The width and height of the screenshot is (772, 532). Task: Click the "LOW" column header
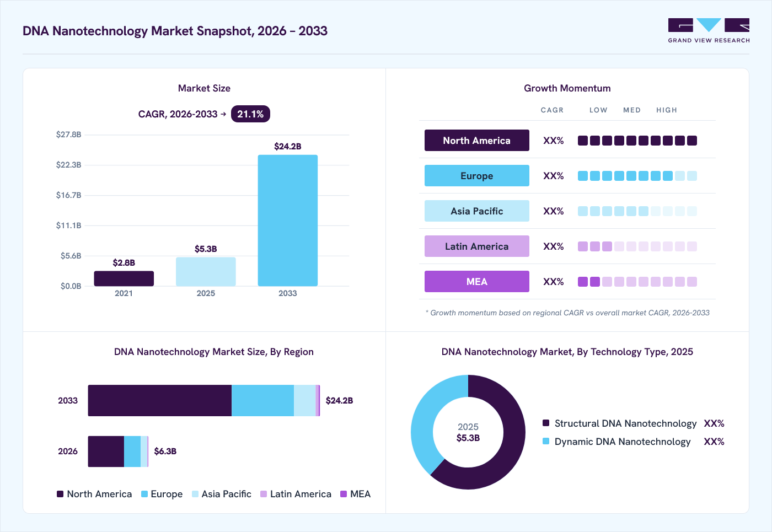pyautogui.click(x=598, y=110)
